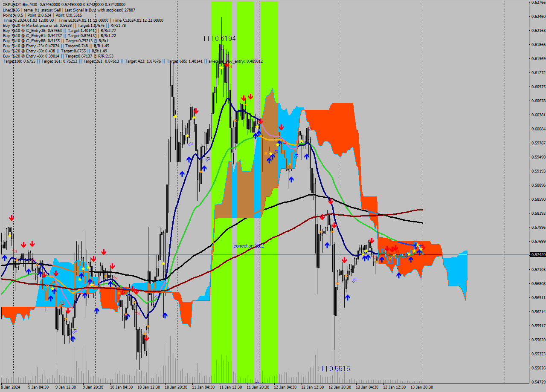Click the 0.5710 price axis label
Image resolution: width=546 pixels, height=392 pixels.
pyautogui.click(x=538, y=269)
